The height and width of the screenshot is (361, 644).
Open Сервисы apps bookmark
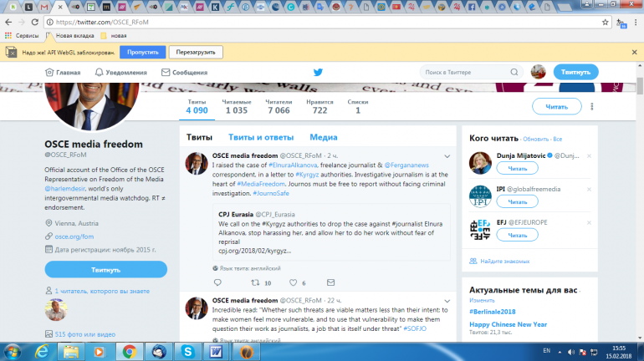tap(22, 36)
